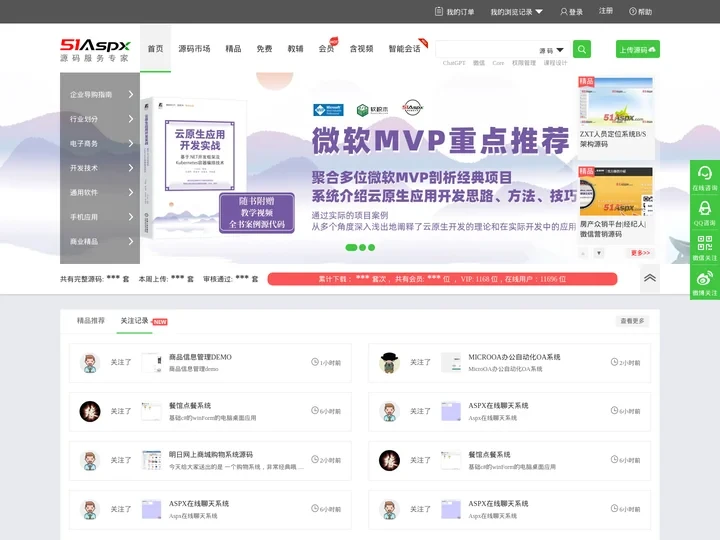
Task: Open the 我的订单 orders icon
Action: (439, 11)
